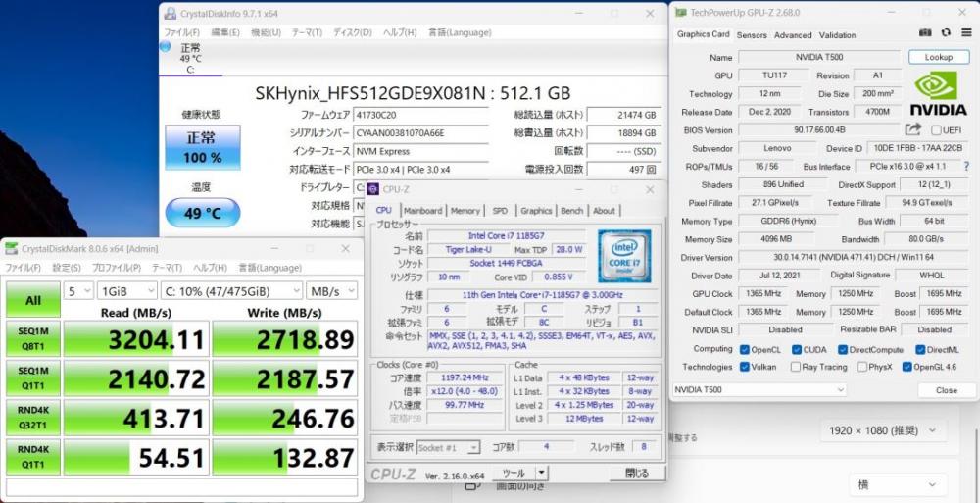Screen dimensions: 980x503
Task: Toggle the CUDA checkbox
Action: [797, 350]
